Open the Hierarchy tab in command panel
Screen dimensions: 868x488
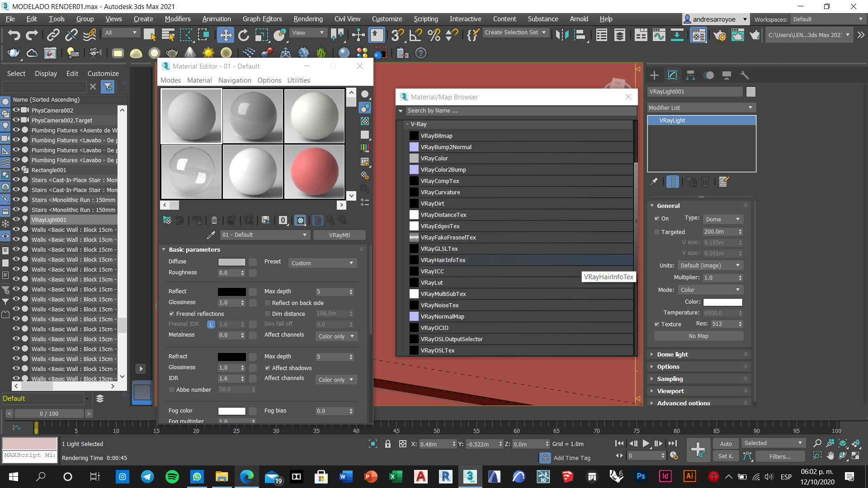click(690, 75)
